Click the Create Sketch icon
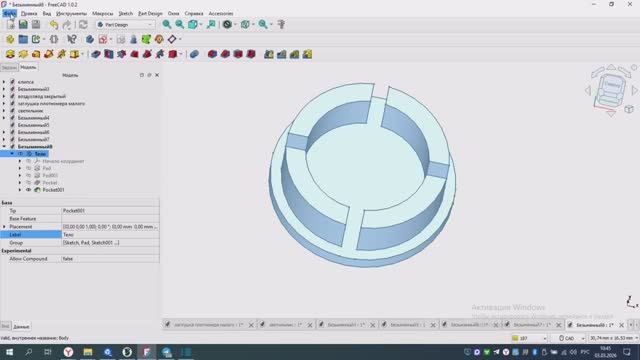640x360 pixels. (x=102, y=39)
